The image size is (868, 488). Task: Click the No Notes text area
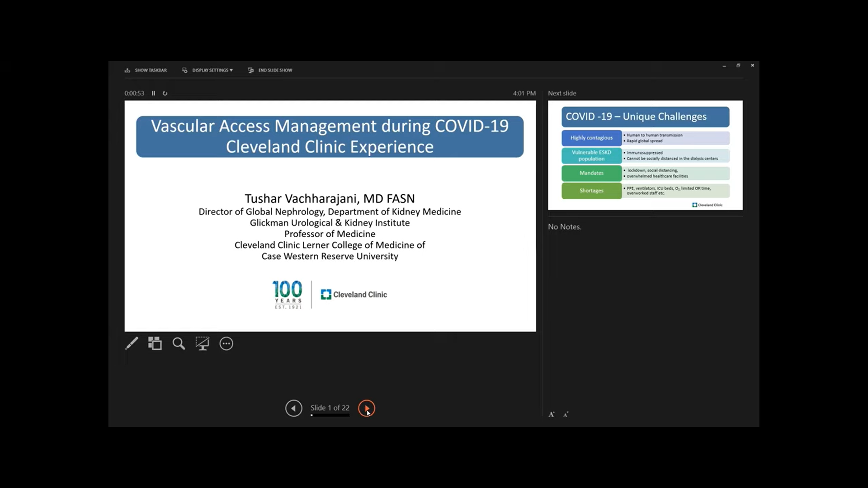tap(564, 227)
